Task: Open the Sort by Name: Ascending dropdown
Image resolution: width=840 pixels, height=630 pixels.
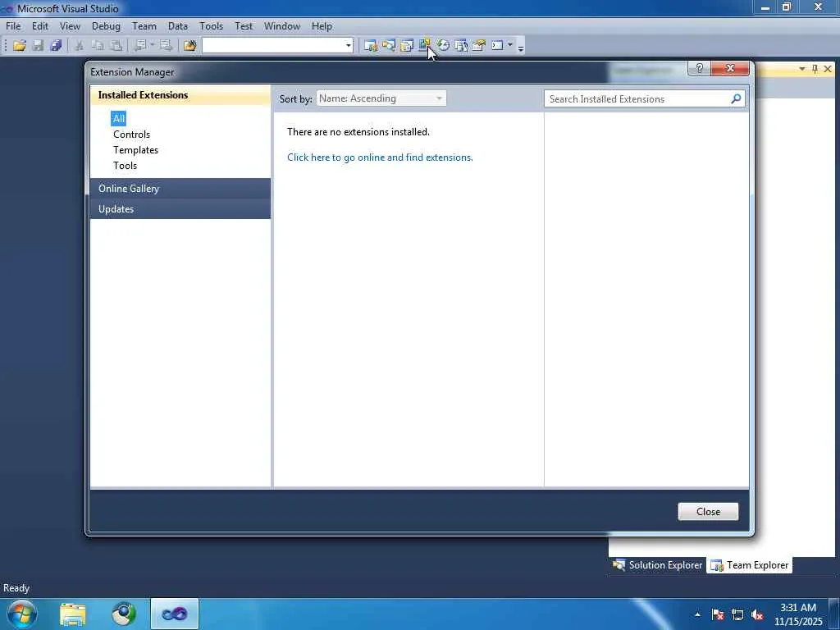Action: coord(381,98)
